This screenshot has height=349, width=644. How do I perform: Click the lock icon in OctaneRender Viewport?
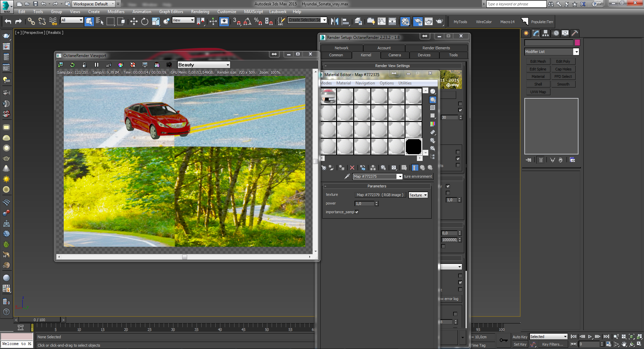[x=85, y=65]
